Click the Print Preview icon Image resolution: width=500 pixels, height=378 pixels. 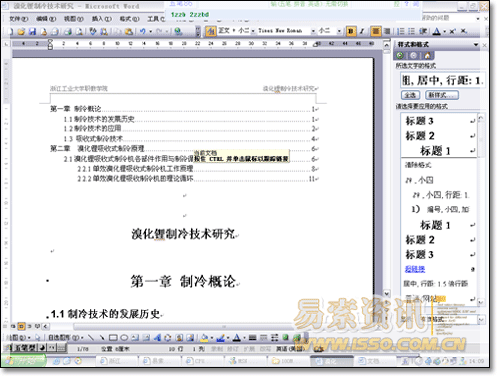[79, 31]
